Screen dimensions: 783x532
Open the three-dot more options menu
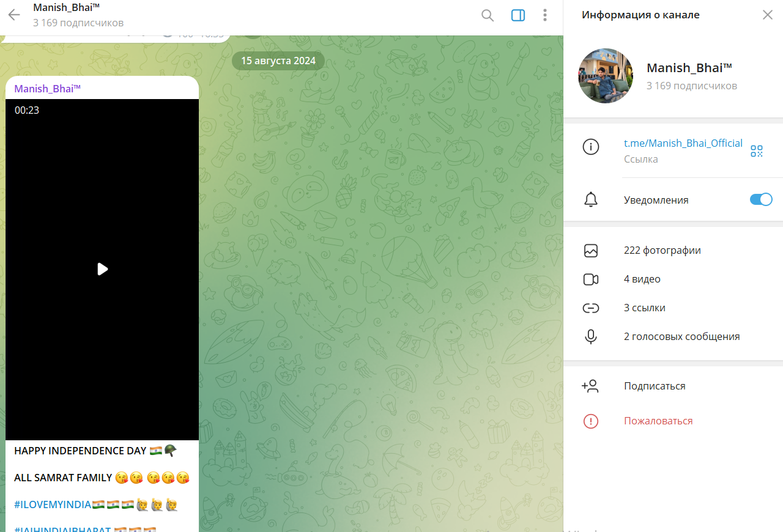(x=545, y=15)
